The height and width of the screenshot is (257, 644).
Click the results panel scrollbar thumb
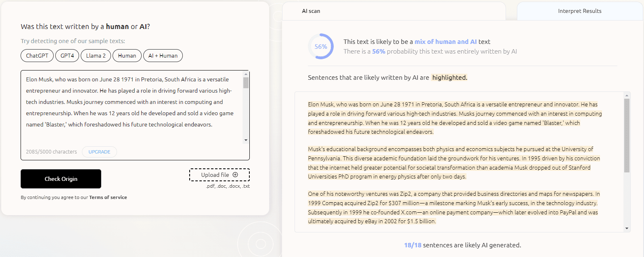627,135
